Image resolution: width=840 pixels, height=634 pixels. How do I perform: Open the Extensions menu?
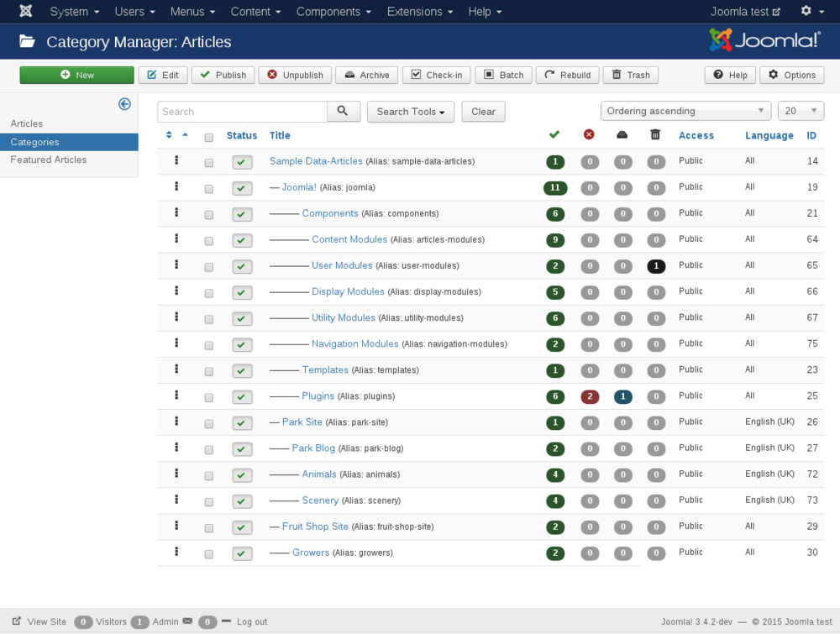(420, 12)
